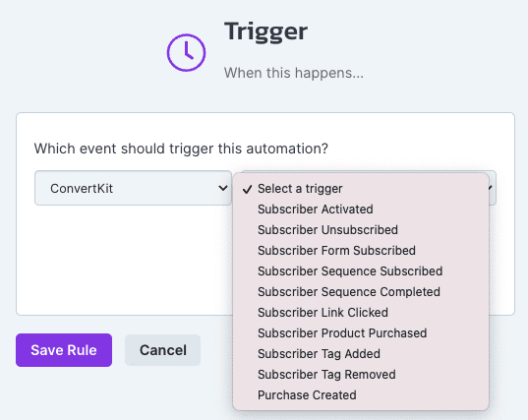Click the Trigger heading text
Screen dimensions: 528x420
point(265,31)
